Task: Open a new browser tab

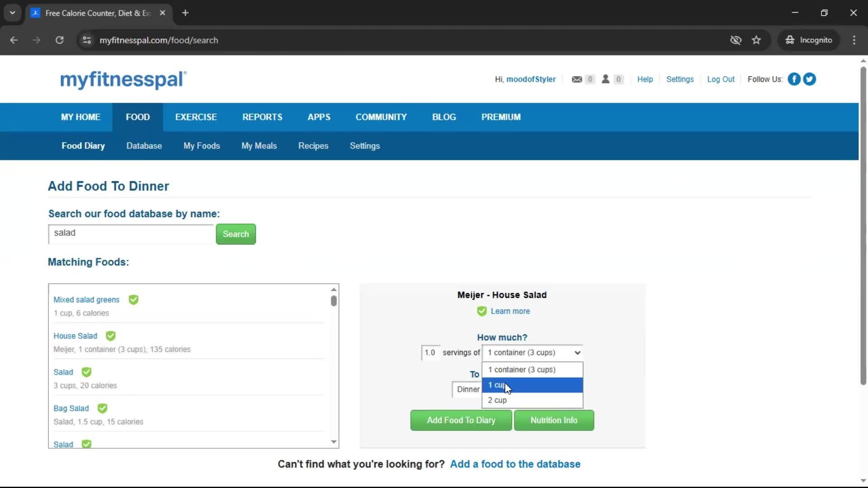Action: coord(185,13)
